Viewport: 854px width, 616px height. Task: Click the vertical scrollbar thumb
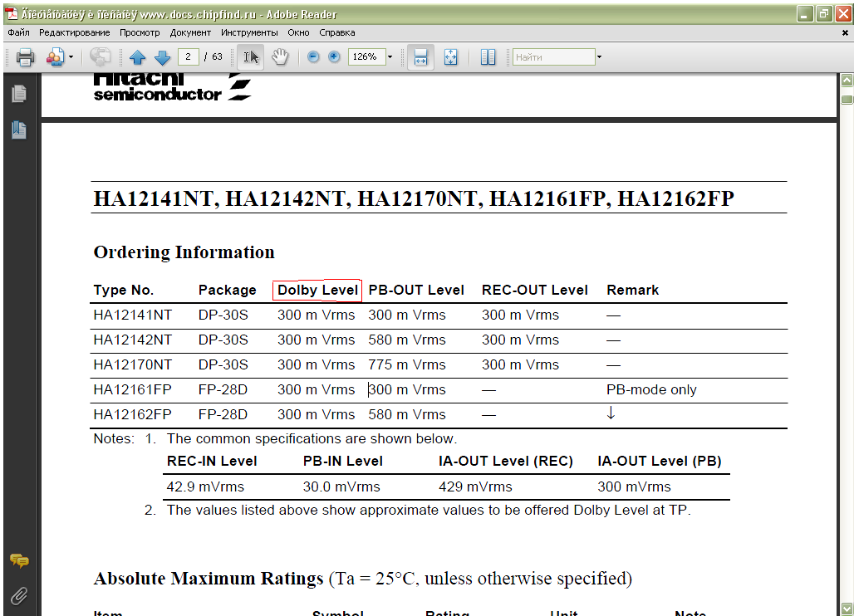coord(847,99)
